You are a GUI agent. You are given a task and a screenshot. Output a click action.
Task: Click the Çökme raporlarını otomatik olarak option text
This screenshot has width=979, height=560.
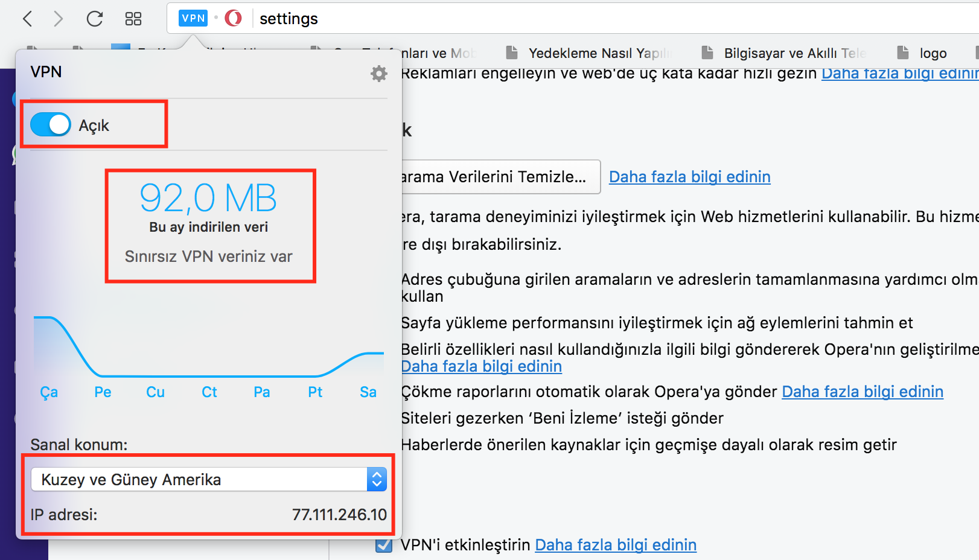tap(589, 392)
